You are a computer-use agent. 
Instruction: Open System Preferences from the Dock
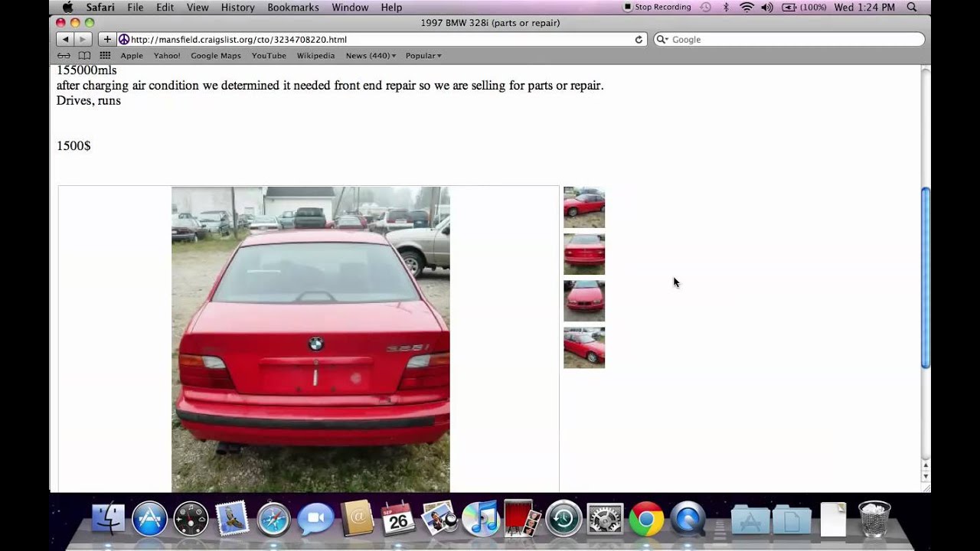604,518
